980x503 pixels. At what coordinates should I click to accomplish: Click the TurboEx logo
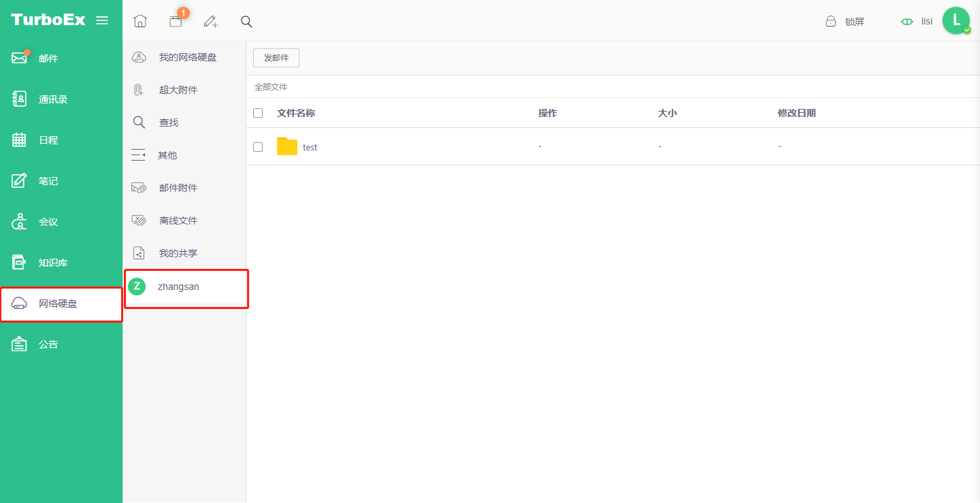pos(48,20)
